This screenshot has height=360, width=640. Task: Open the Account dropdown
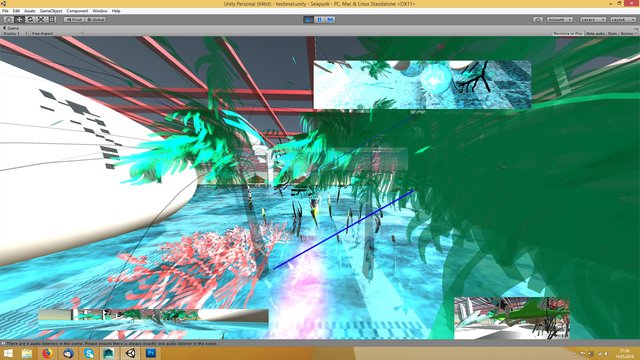tap(559, 20)
